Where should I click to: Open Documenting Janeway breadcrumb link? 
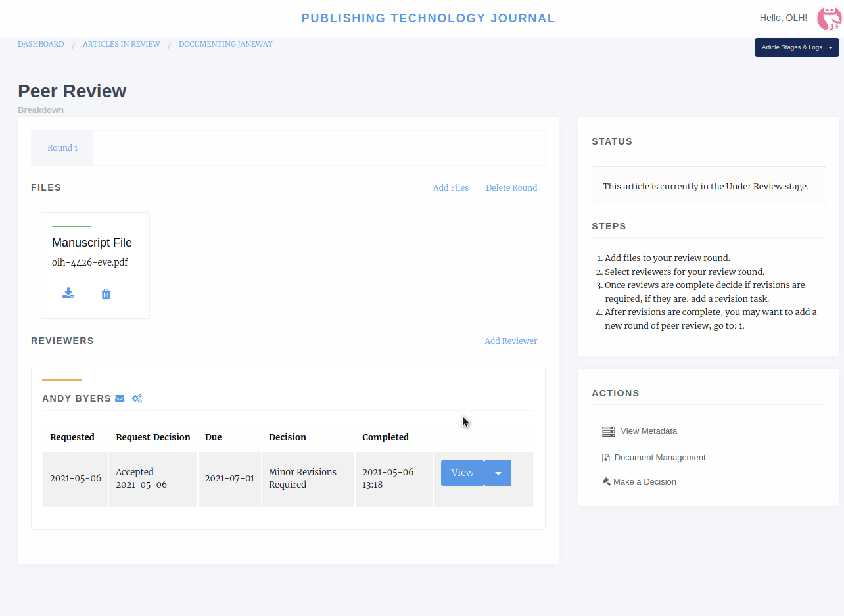(225, 44)
